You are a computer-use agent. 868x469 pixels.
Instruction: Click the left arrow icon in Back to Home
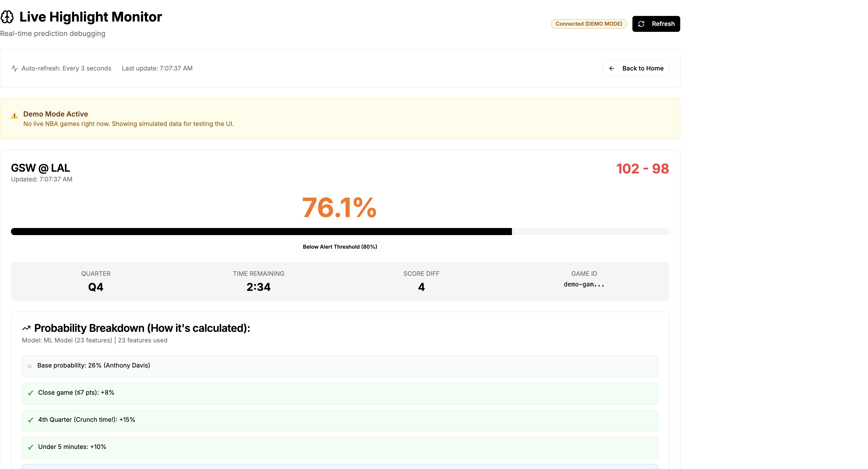pyautogui.click(x=611, y=68)
